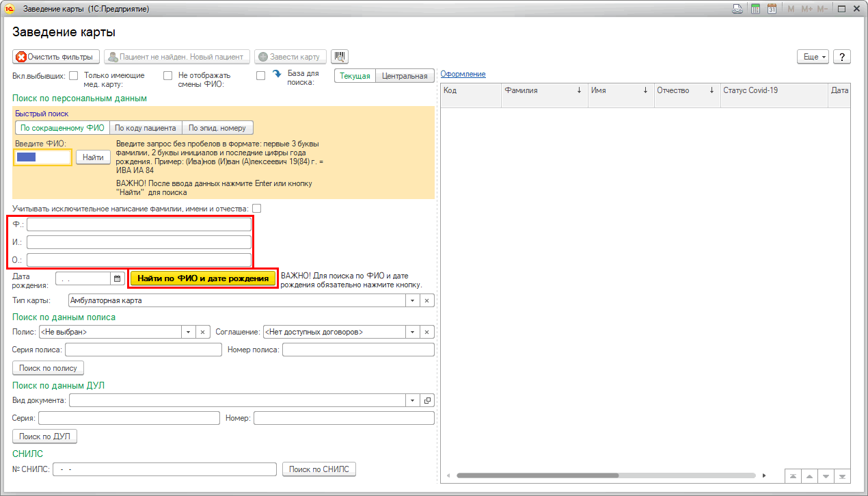Open the calendar icon in title bar
This screenshot has height=496, width=868.
click(772, 10)
